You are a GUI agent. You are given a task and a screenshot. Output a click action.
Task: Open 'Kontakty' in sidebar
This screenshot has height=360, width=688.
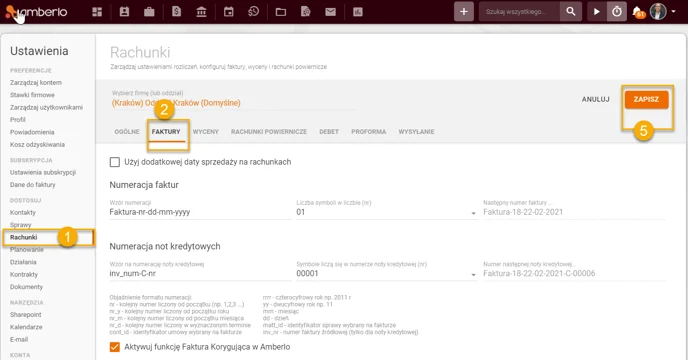click(x=23, y=212)
